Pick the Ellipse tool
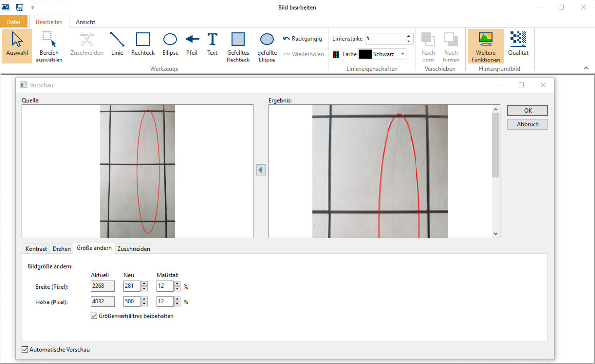The height and width of the screenshot is (364, 595). point(170,44)
